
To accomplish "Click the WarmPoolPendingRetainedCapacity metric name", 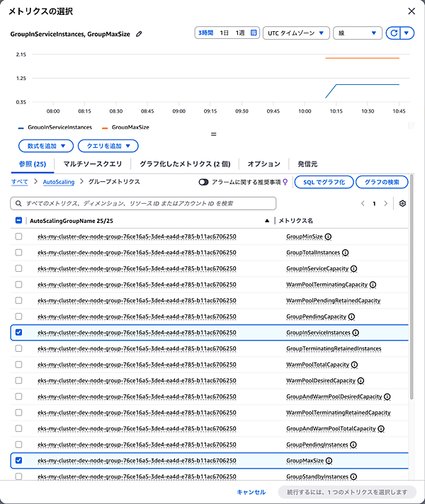I will pyautogui.click(x=334, y=301).
